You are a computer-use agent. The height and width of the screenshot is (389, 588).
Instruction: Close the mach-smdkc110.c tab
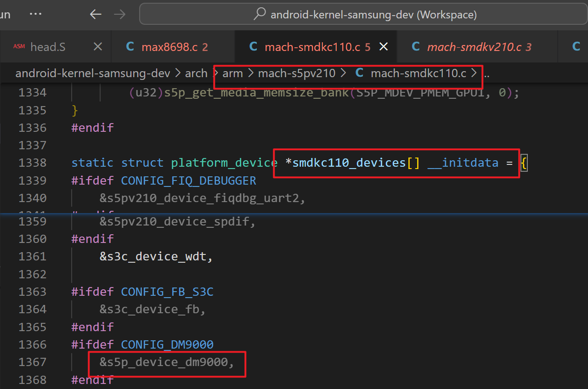383,46
